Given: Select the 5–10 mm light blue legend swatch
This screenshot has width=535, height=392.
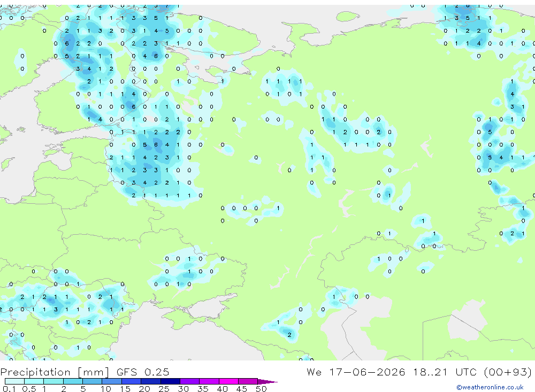Looking at the screenshot, I should point(93,381).
